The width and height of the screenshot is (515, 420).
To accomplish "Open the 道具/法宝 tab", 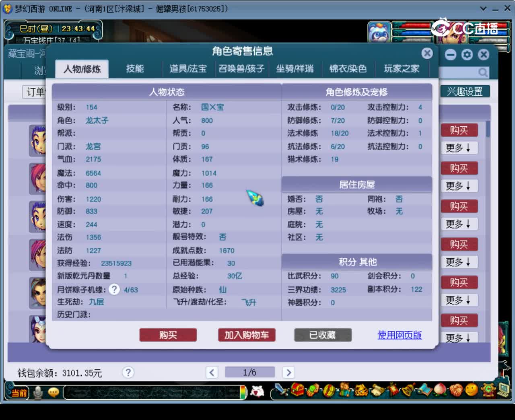I will 188,69.
